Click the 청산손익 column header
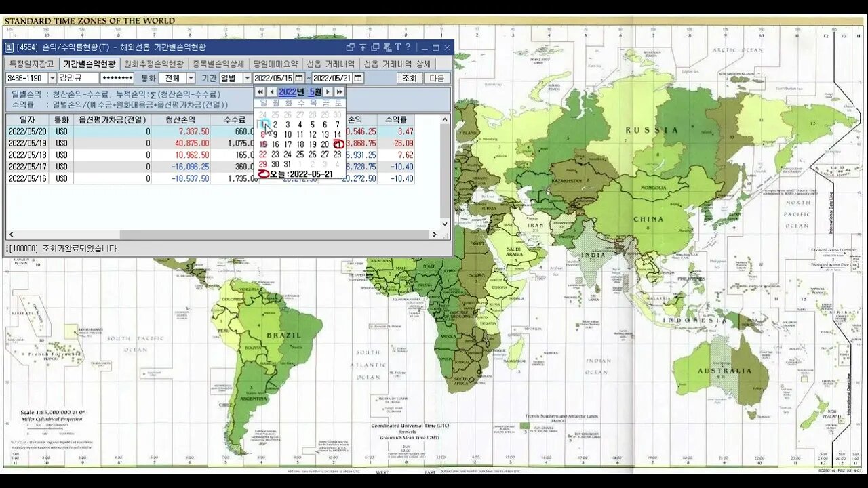The width and height of the screenshot is (868, 488). [180, 119]
